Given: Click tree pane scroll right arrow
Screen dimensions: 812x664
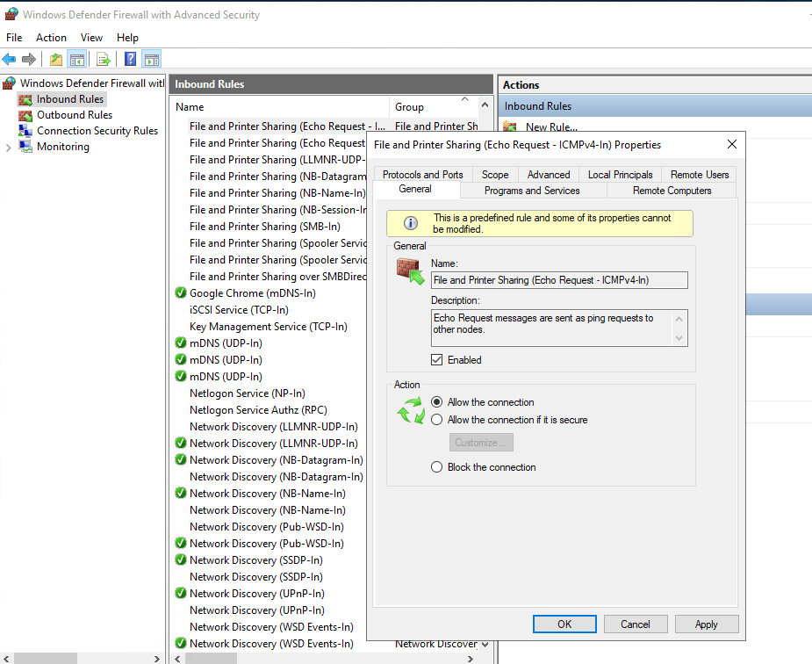Looking at the screenshot, I should tap(156, 659).
